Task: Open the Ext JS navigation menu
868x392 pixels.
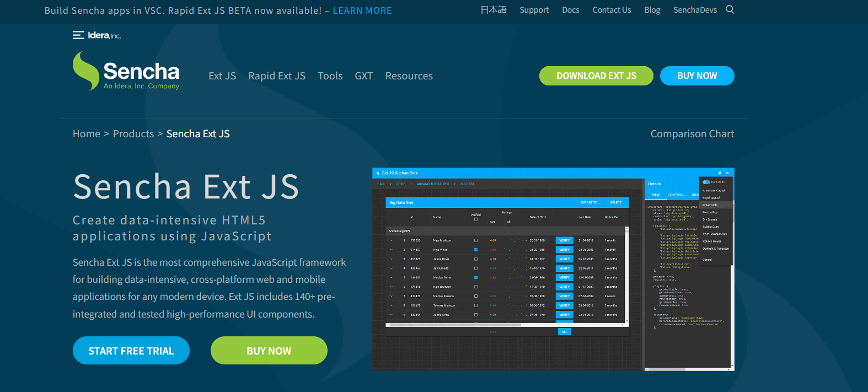Action: click(x=222, y=76)
